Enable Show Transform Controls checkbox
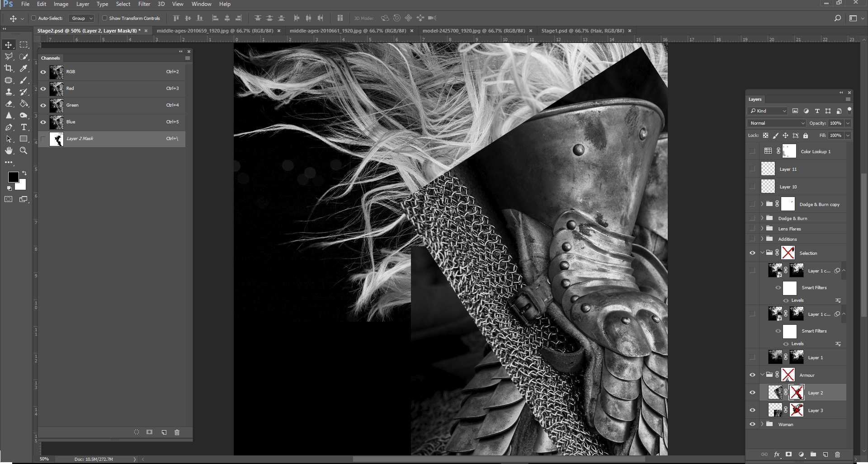The image size is (868, 464). point(104,18)
